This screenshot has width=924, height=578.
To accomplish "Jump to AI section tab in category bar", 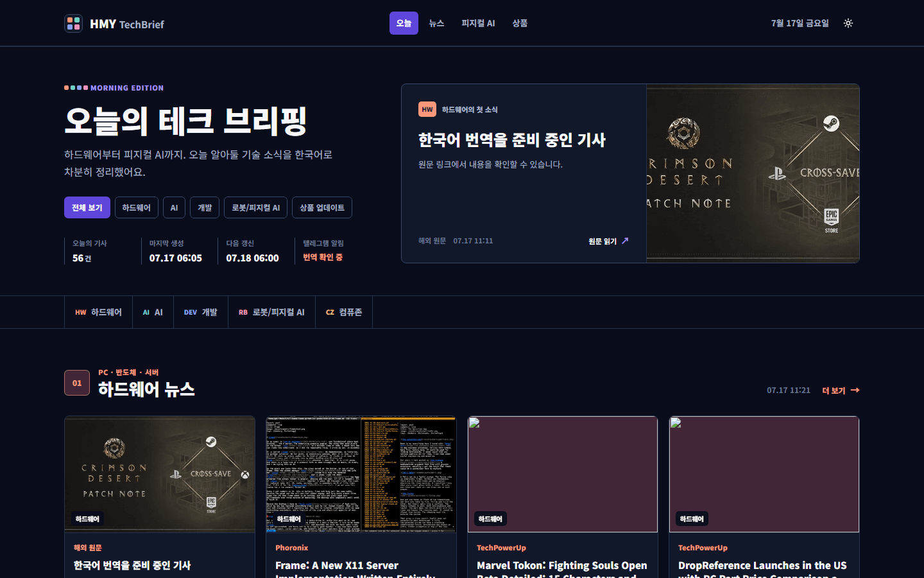I will [153, 312].
